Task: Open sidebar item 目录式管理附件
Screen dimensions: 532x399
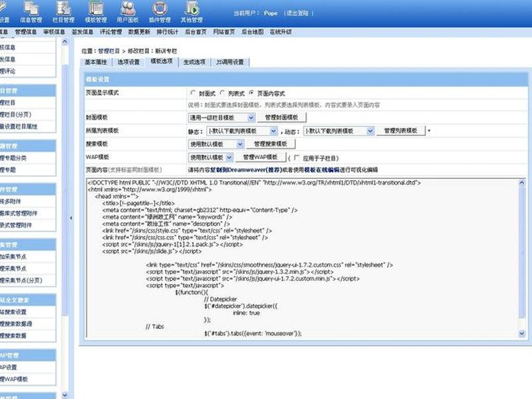Action: 15,225
